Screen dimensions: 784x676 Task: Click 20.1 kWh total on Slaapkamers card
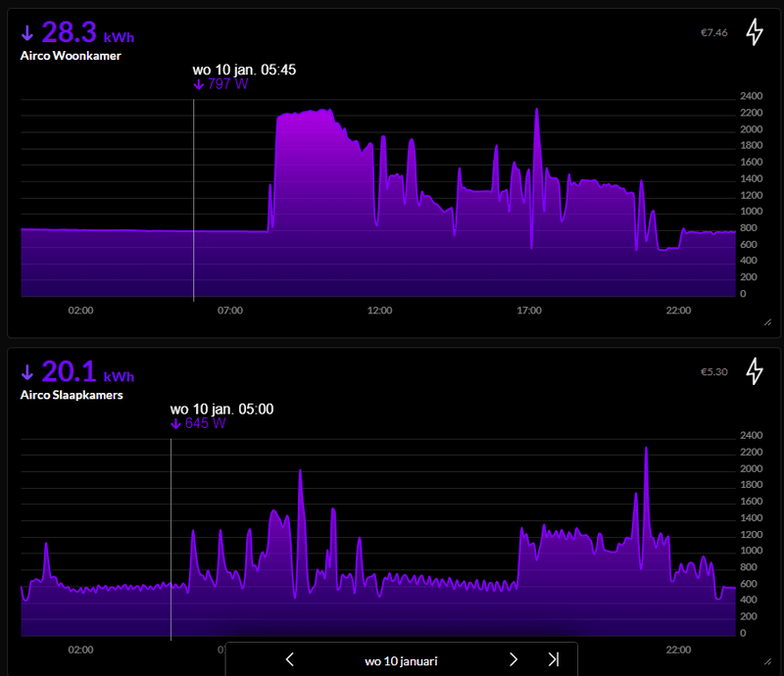pyautogui.click(x=77, y=372)
